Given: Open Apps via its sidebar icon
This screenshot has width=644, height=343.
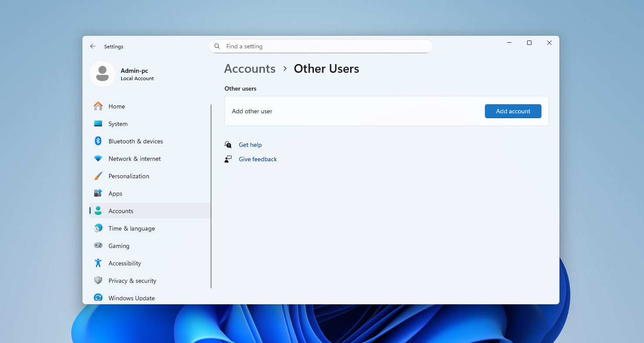Looking at the screenshot, I should (98, 194).
